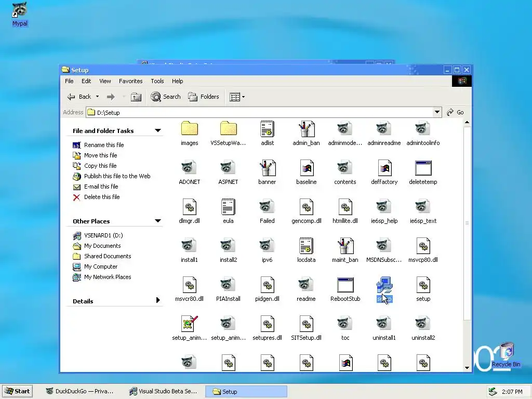This screenshot has width=532, height=399.
Task: Open the View menu
Action: 105,81
